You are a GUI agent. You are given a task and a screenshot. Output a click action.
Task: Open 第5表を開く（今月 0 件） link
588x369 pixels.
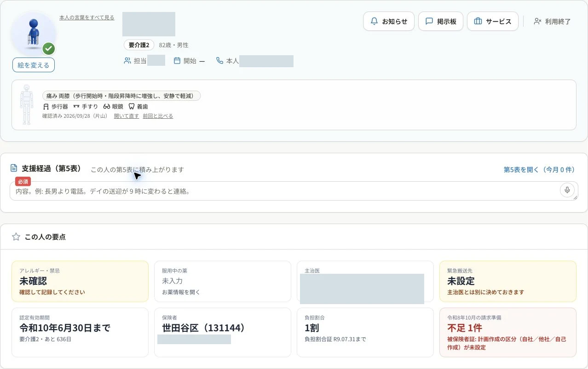point(539,169)
